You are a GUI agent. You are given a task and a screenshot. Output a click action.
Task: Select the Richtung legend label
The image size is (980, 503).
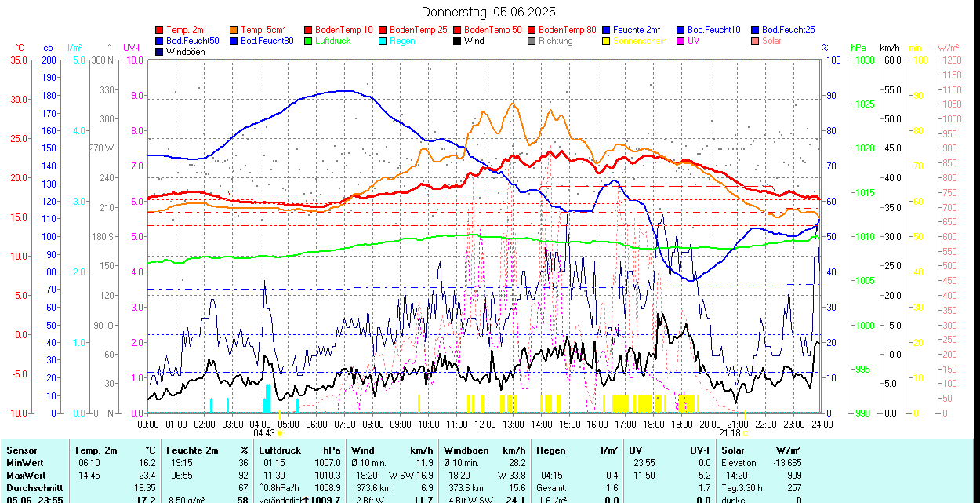pyautogui.click(x=556, y=41)
